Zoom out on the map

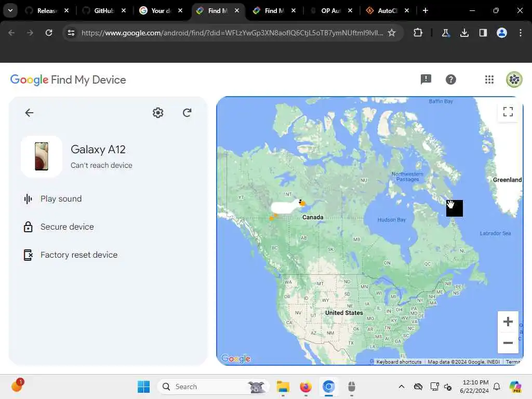point(508,343)
